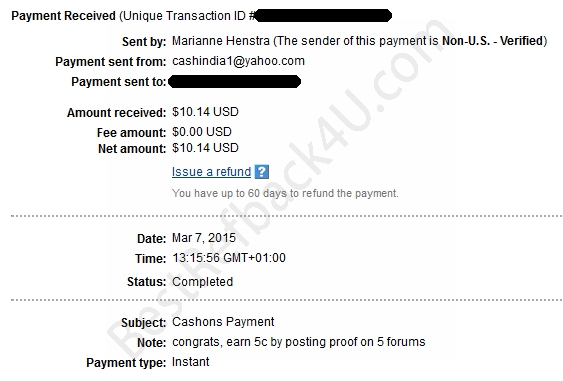
Task: Click the Fee amount value $0.00 USD
Action: [202, 132]
